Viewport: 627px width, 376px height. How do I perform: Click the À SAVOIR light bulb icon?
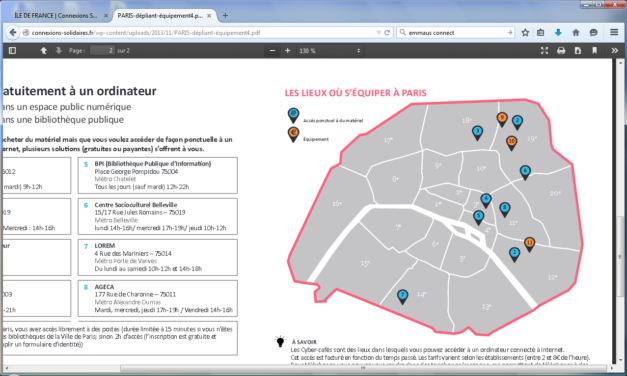tap(280, 341)
